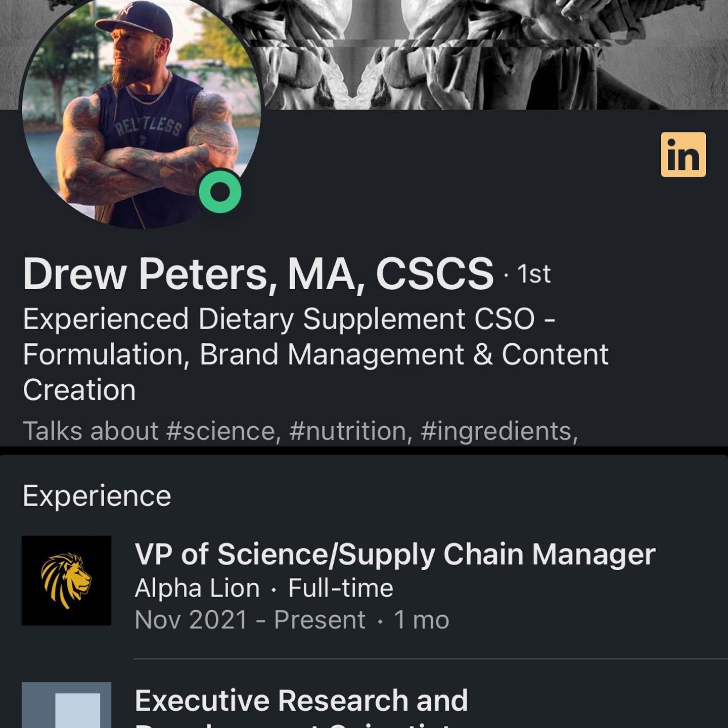Screen dimensions: 728x728
Task: Click the gold LinkedIn logo badge
Action: point(683,155)
